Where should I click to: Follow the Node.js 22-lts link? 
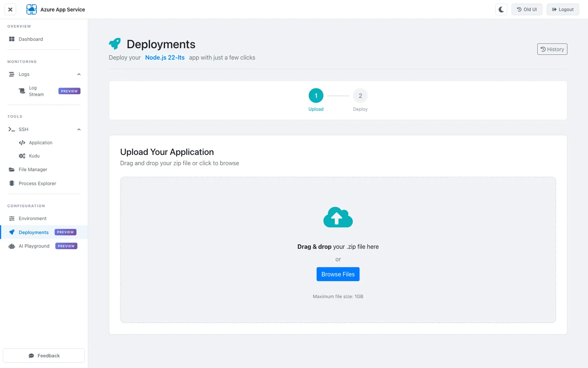click(165, 58)
